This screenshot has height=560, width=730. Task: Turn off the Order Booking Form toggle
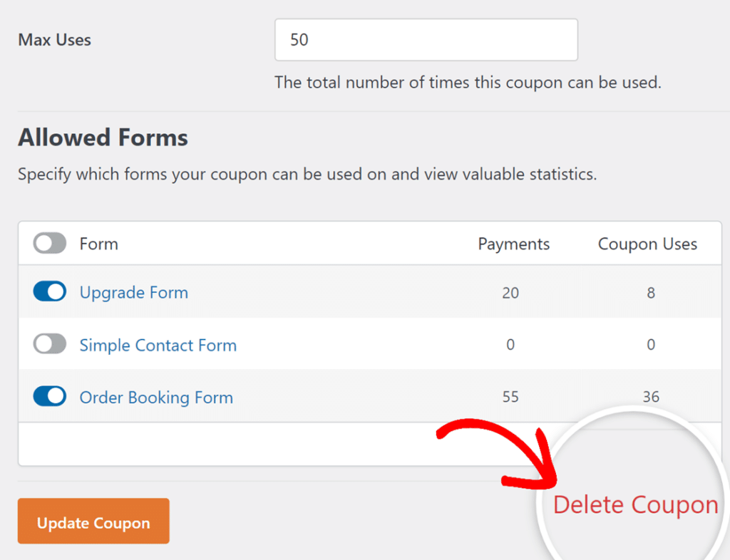[x=48, y=395]
